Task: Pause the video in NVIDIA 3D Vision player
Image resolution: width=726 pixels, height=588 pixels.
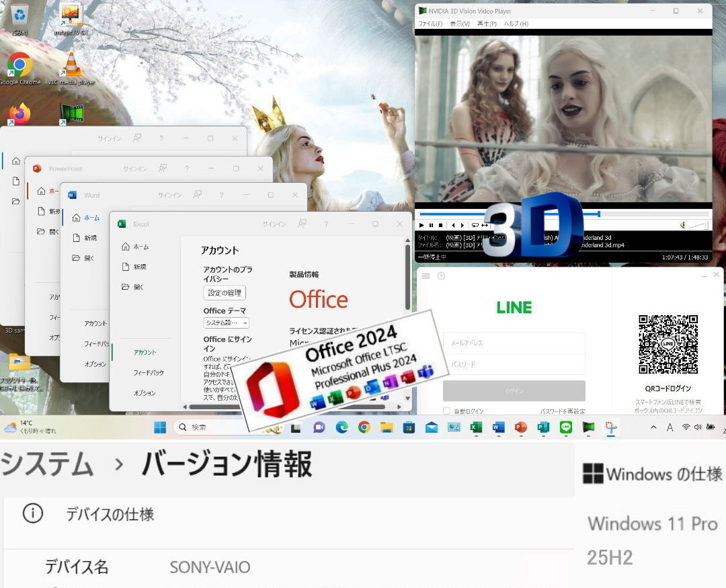Action: (431, 225)
